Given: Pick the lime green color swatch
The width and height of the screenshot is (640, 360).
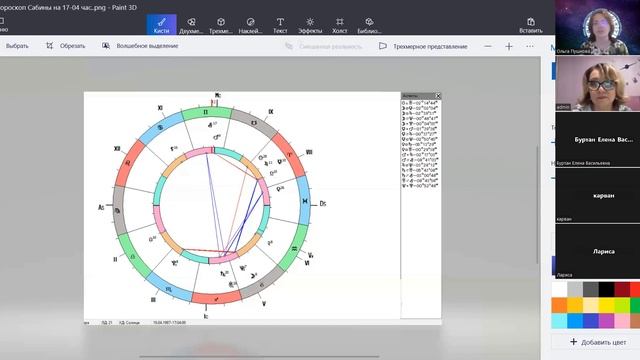Looking at the screenshot, I should (622, 305).
